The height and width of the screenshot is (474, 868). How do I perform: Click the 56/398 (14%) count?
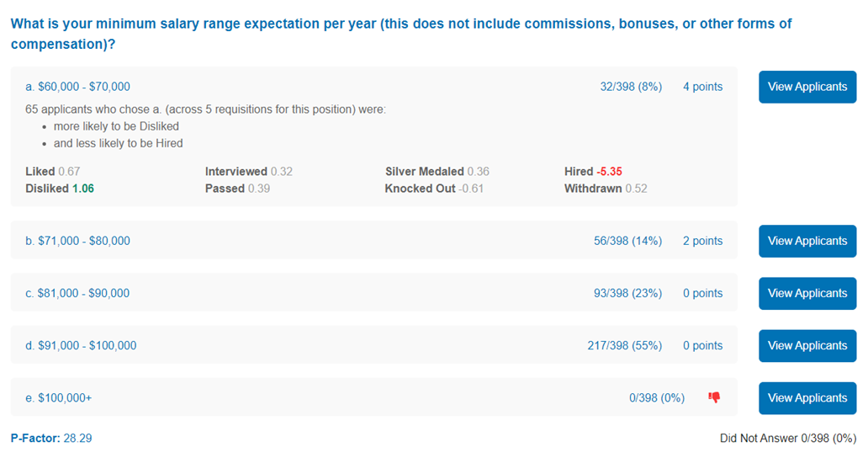(627, 241)
